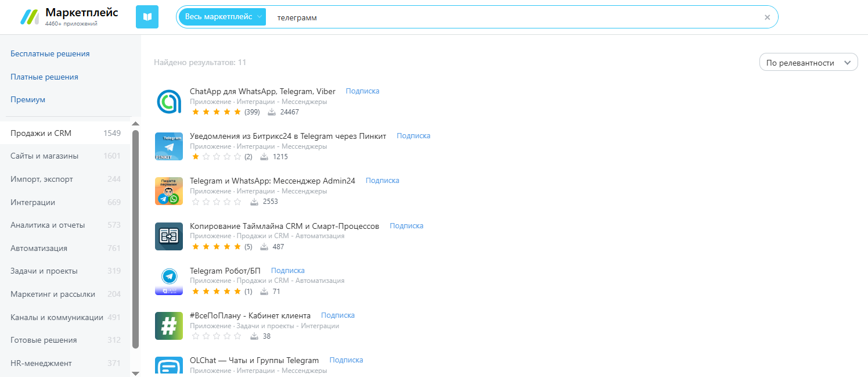The width and height of the screenshot is (868, 377).
Task: Select Бесплатные решения filter
Action: [50, 53]
